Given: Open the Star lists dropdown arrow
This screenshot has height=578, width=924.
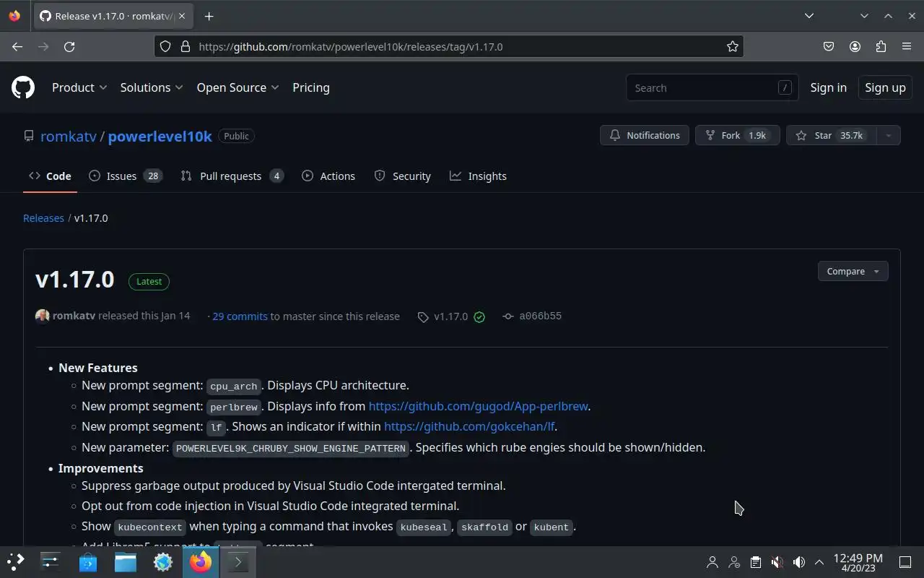Looking at the screenshot, I should [x=889, y=135].
